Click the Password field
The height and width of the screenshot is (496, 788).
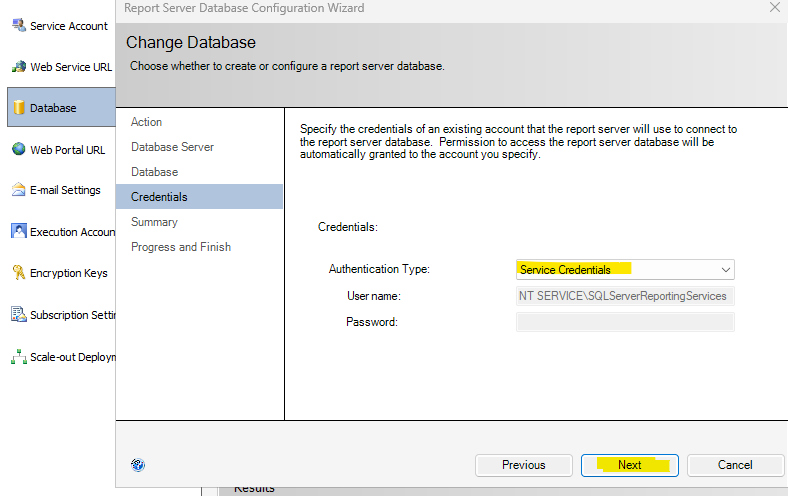pyautogui.click(x=625, y=322)
